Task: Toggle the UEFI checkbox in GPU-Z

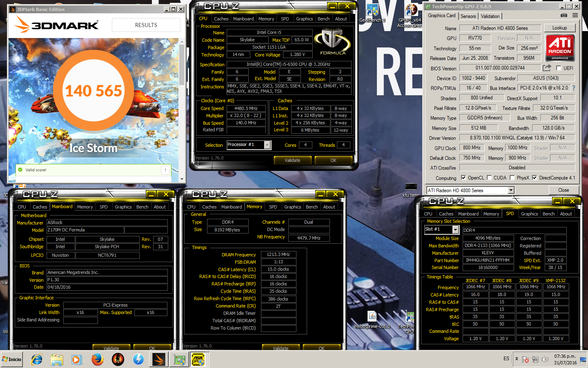Action: (559, 68)
